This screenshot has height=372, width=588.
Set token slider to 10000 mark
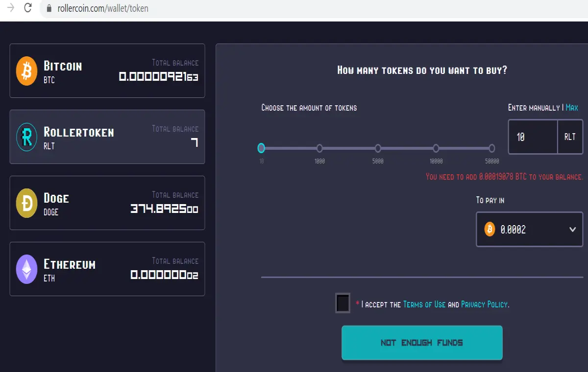tap(436, 148)
